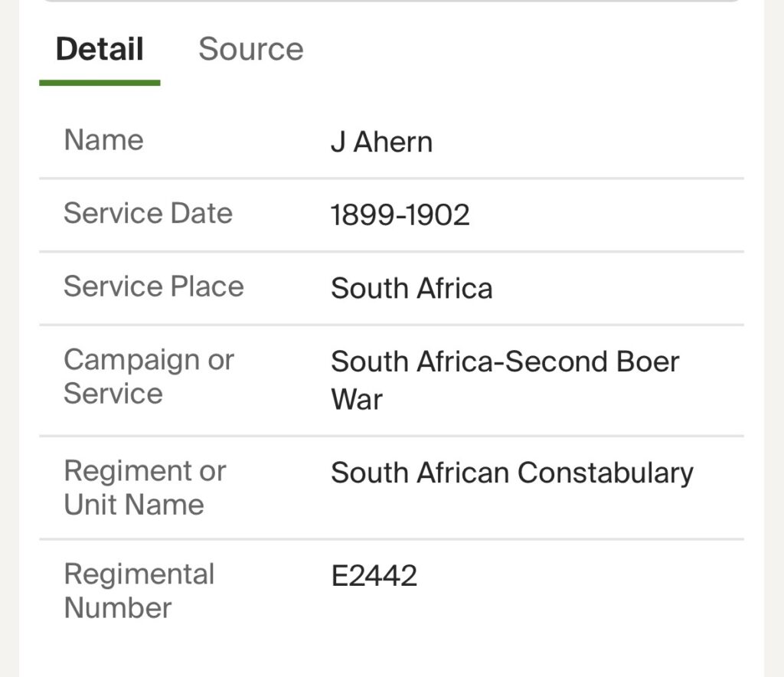Click the Campaign or Service label
Viewport: 784px width, 677px height.
pyautogui.click(x=148, y=376)
